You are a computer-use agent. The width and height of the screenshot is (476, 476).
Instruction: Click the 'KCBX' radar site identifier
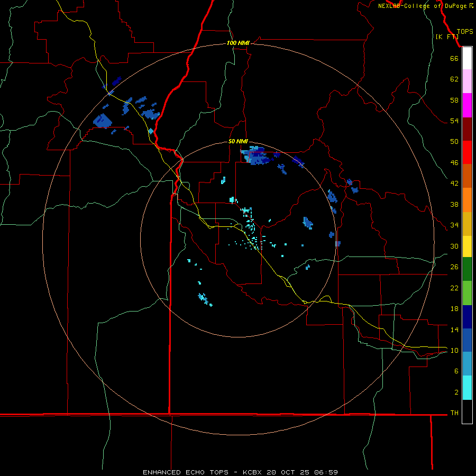point(252,472)
